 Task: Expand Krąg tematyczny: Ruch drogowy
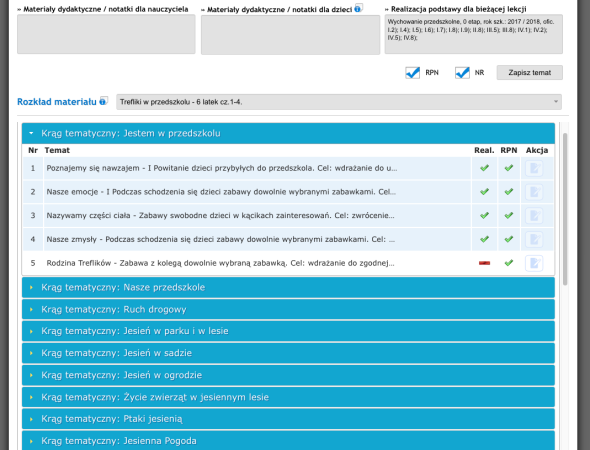point(288,309)
